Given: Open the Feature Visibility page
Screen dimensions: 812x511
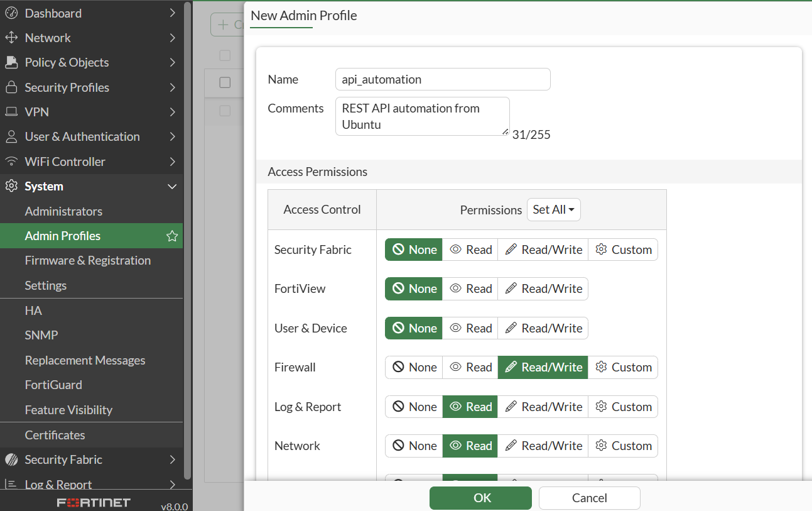Looking at the screenshot, I should 92,410.
